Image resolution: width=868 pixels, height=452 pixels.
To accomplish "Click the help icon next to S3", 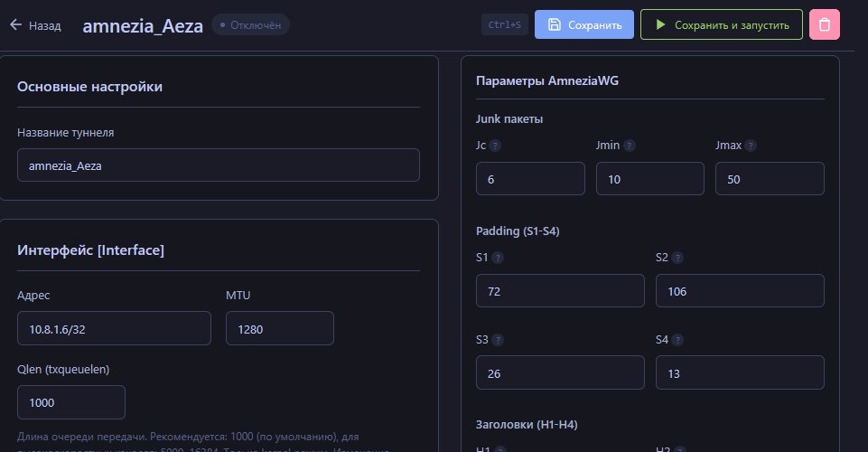I will (x=497, y=340).
